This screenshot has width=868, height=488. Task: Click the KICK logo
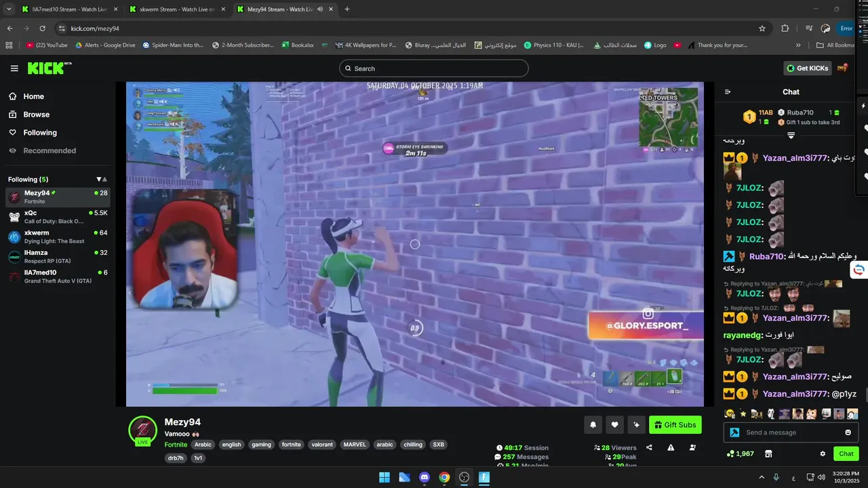[x=49, y=68]
